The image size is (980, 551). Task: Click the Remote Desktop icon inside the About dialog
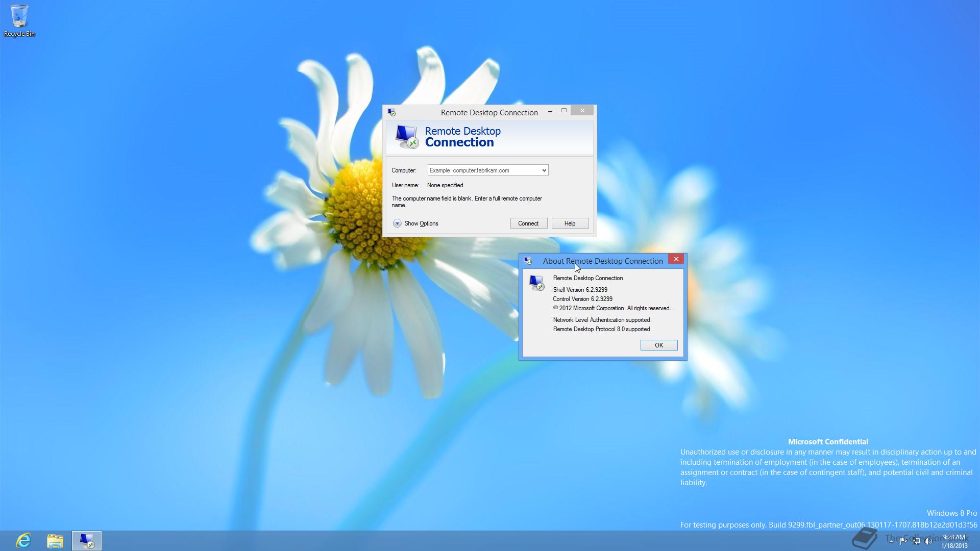(536, 283)
